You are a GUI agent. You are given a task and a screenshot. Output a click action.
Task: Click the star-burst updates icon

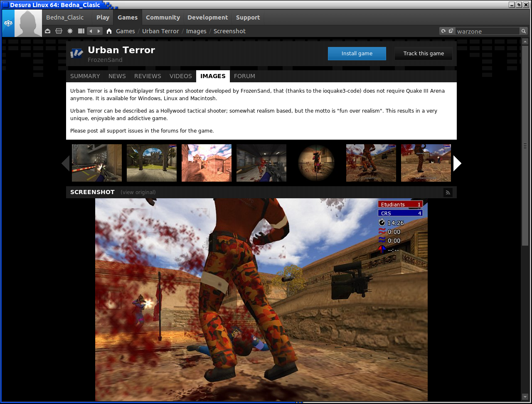click(70, 31)
